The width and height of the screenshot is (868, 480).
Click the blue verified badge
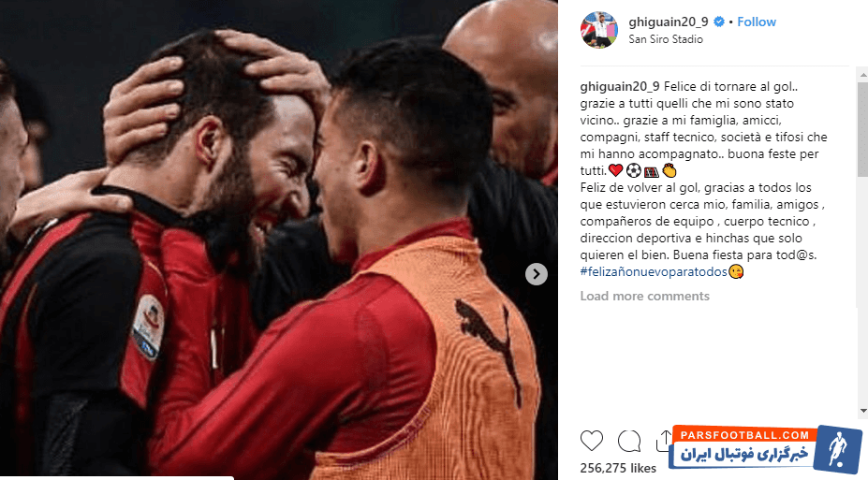[718, 22]
